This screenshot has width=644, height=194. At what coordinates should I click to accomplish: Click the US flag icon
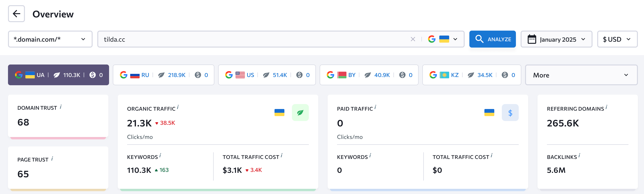click(x=240, y=75)
